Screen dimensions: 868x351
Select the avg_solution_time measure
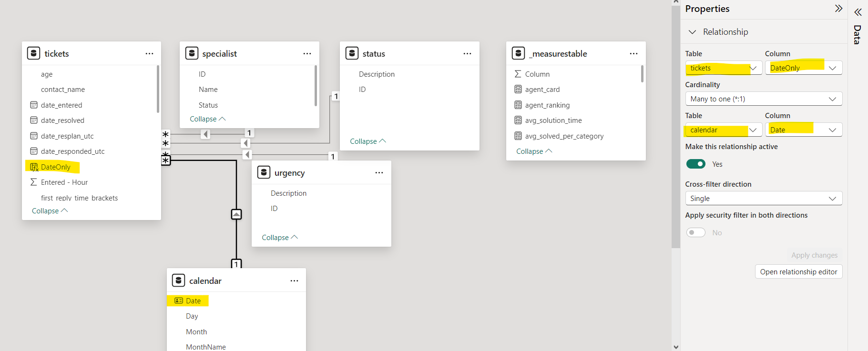click(553, 120)
